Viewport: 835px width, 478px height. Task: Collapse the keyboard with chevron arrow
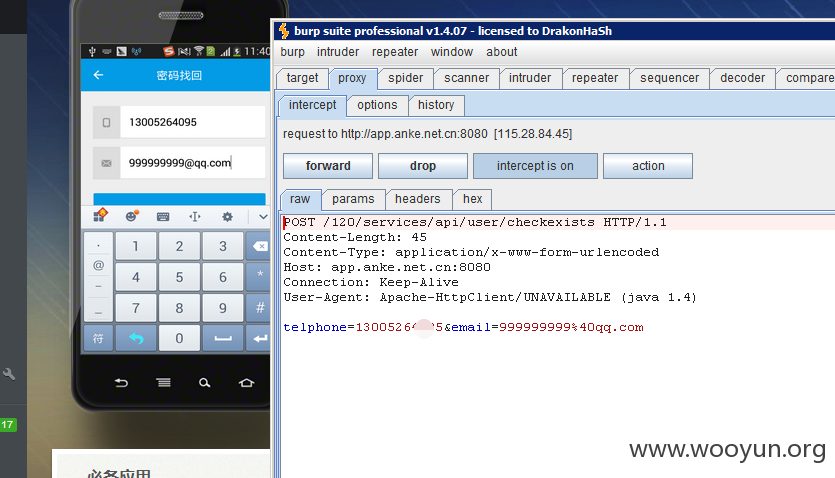tap(263, 217)
